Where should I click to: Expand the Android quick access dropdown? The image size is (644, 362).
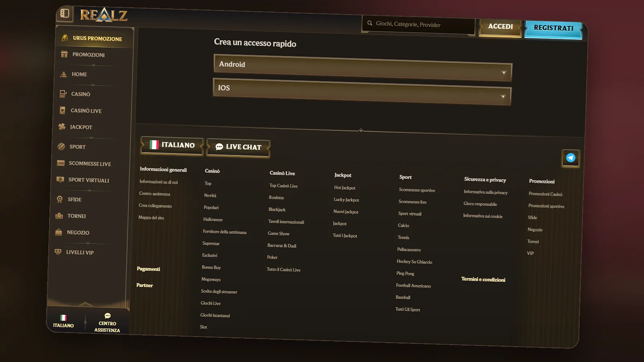[x=363, y=68]
